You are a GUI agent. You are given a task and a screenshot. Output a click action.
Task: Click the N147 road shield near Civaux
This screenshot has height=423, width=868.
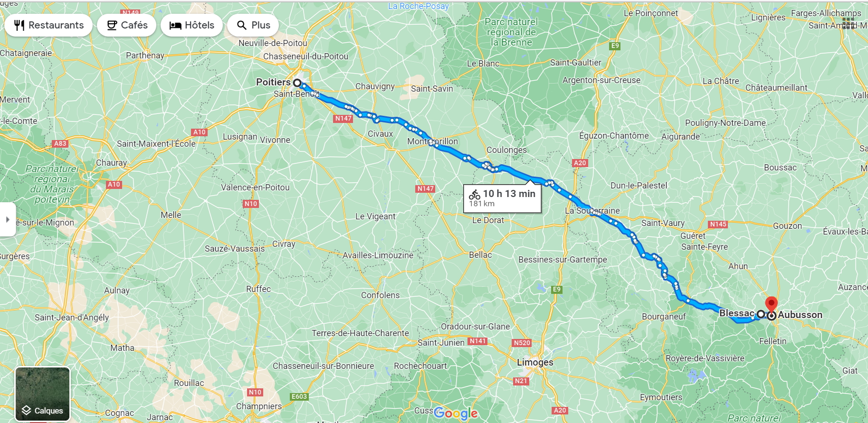tap(343, 118)
